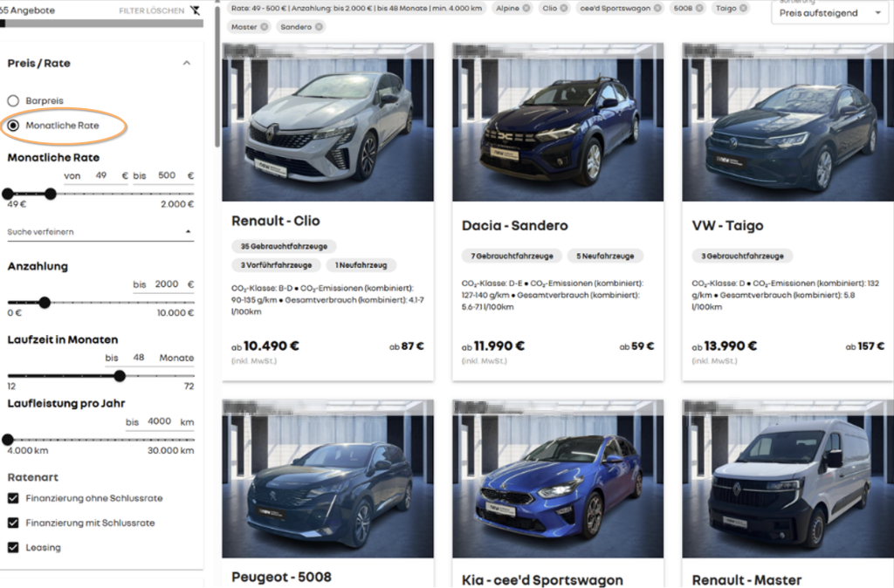Remove the cee'd Sportswagon filter chip

click(x=657, y=8)
